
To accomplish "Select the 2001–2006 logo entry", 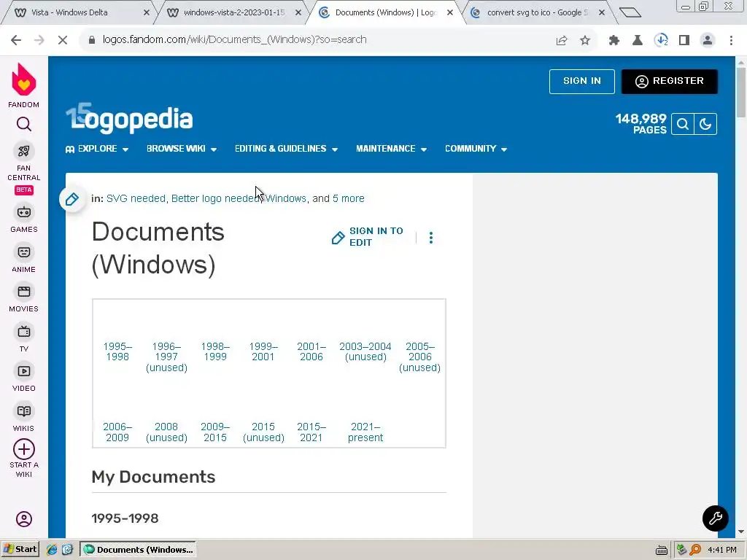I will click(311, 351).
